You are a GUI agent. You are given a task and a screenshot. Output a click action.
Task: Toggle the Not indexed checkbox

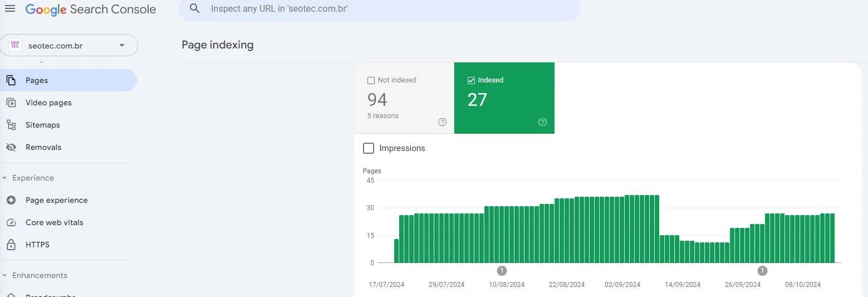(371, 80)
